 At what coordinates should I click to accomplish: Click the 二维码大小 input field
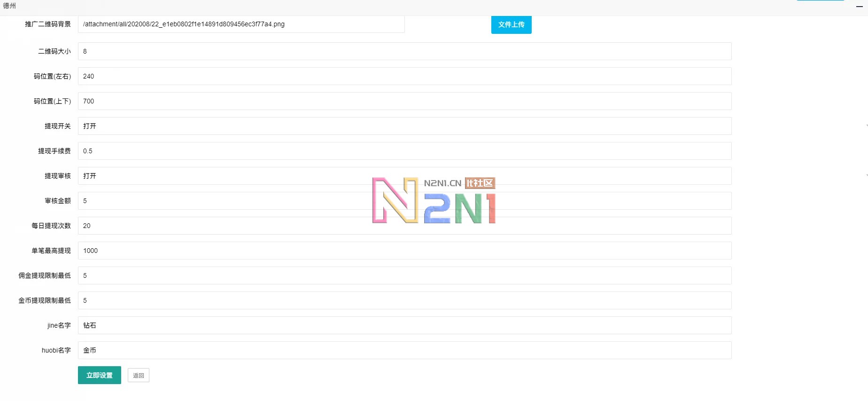coord(404,51)
